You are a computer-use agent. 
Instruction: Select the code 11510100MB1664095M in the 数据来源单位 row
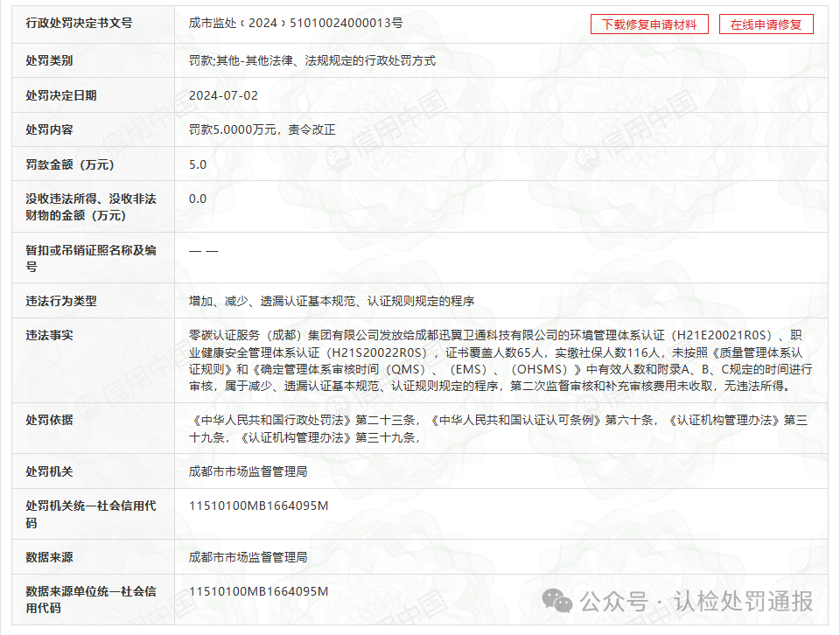(259, 591)
